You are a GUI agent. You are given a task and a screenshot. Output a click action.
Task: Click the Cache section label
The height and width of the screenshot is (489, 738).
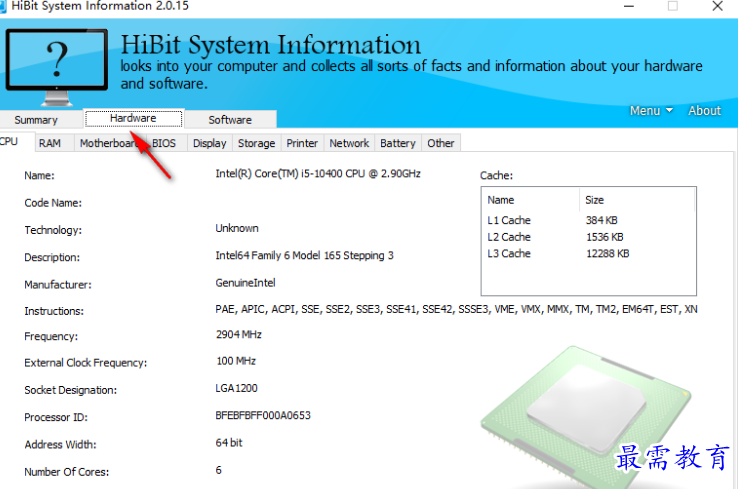[497, 176]
